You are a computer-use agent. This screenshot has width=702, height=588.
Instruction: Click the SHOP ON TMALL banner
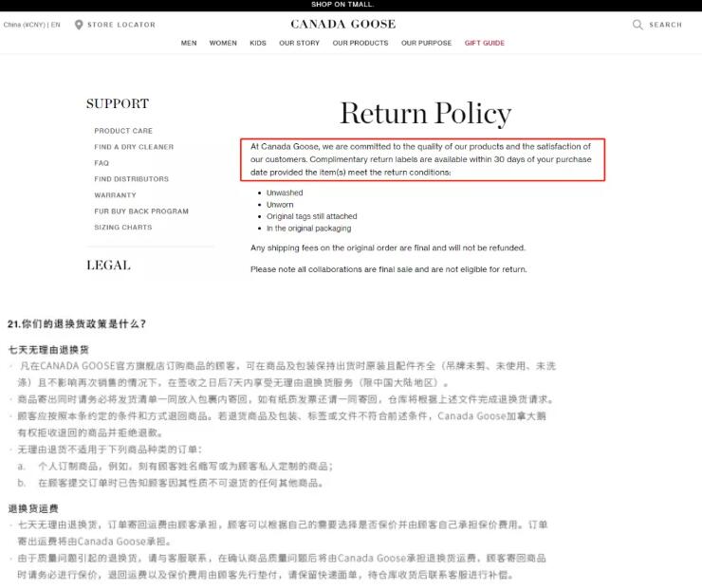pyautogui.click(x=342, y=5)
